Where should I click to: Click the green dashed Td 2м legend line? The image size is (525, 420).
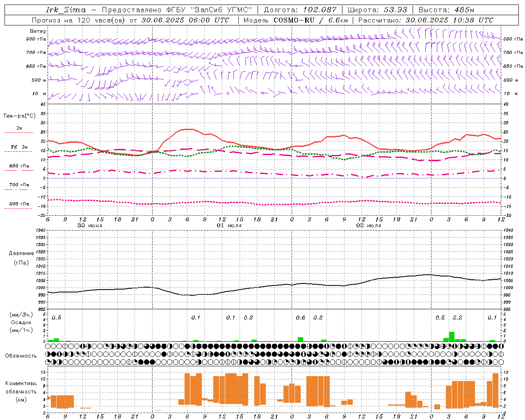pyautogui.click(x=18, y=151)
